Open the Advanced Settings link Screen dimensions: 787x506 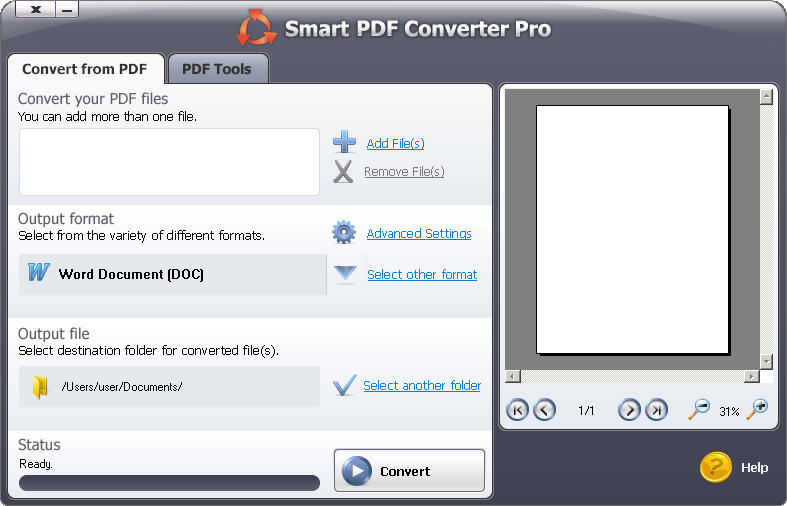[x=419, y=233]
